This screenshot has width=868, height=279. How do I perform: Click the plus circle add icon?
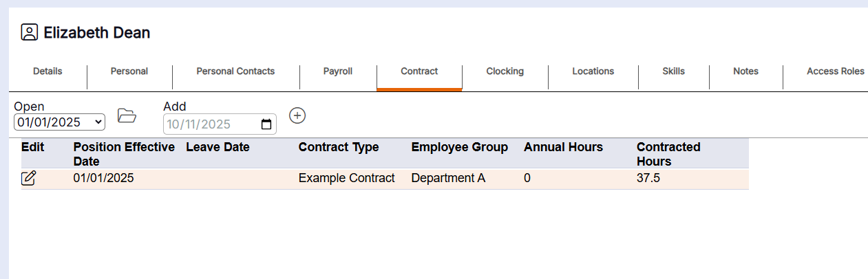tap(297, 115)
